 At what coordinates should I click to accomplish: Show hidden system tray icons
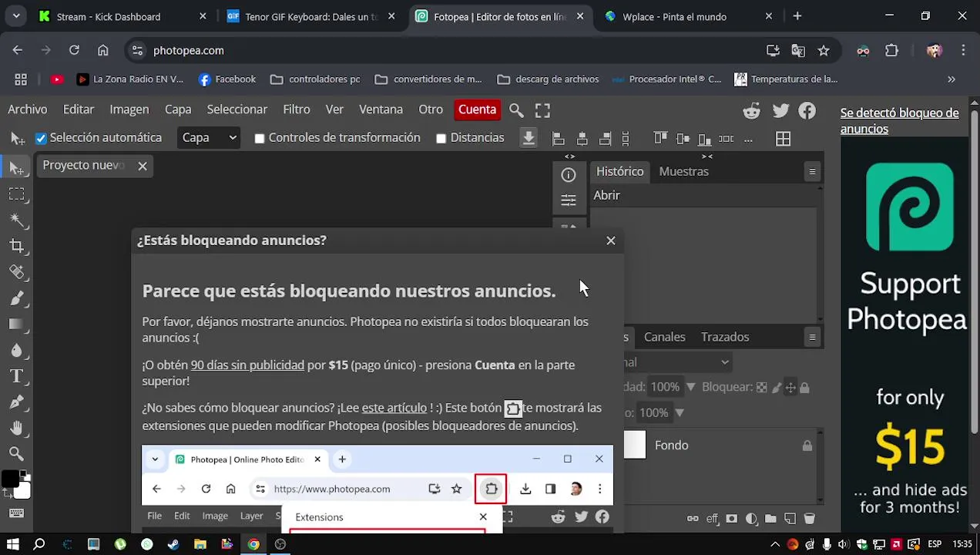pyautogui.click(x=774, y=544)
